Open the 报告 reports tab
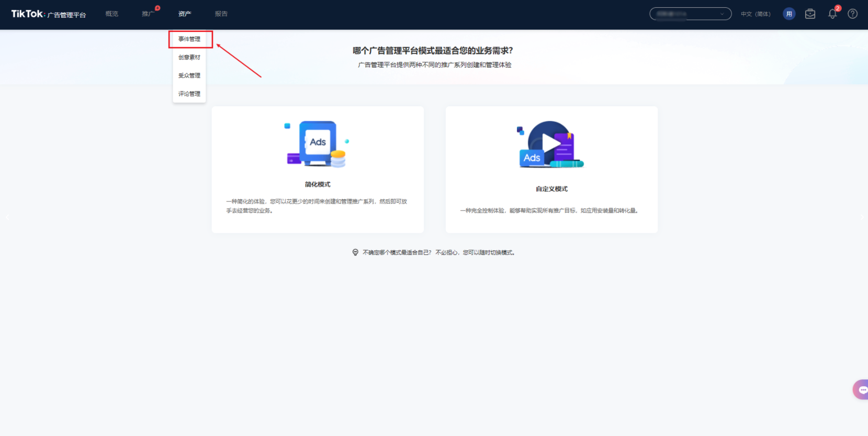Viewport: 868px width, 436px height. pos(221,14)
